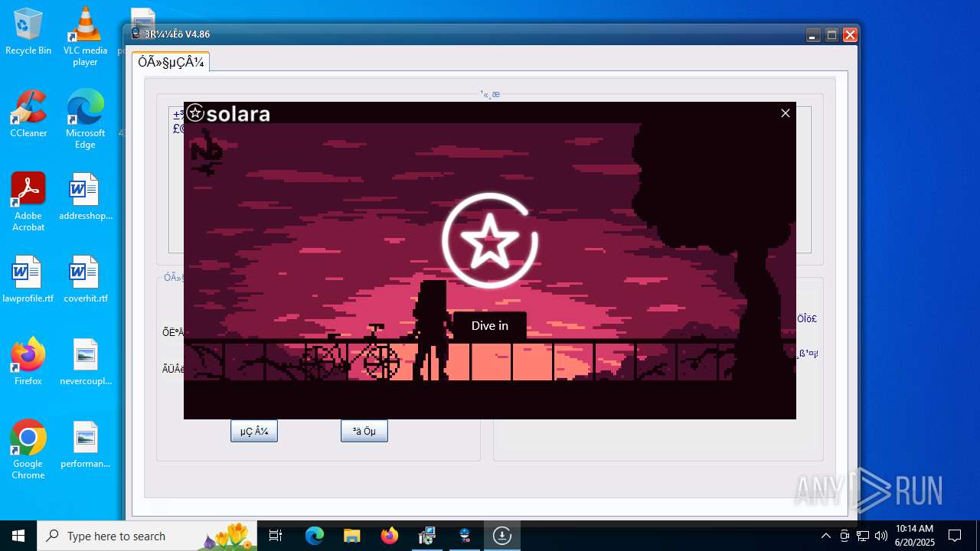The image size is (980, 551).
Task: Select the ÓÃ»§µÇÂ¼ tab
Action: point(171,63)
